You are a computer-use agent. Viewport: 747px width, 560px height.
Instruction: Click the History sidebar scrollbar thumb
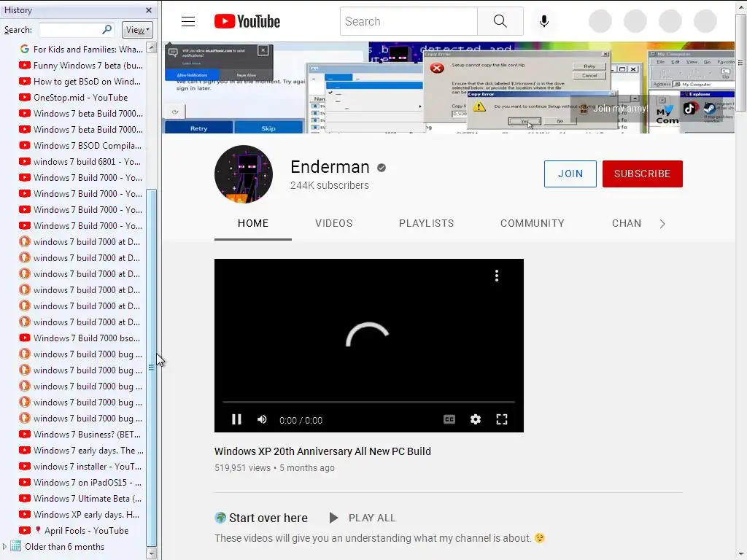(x=152, y=367)
